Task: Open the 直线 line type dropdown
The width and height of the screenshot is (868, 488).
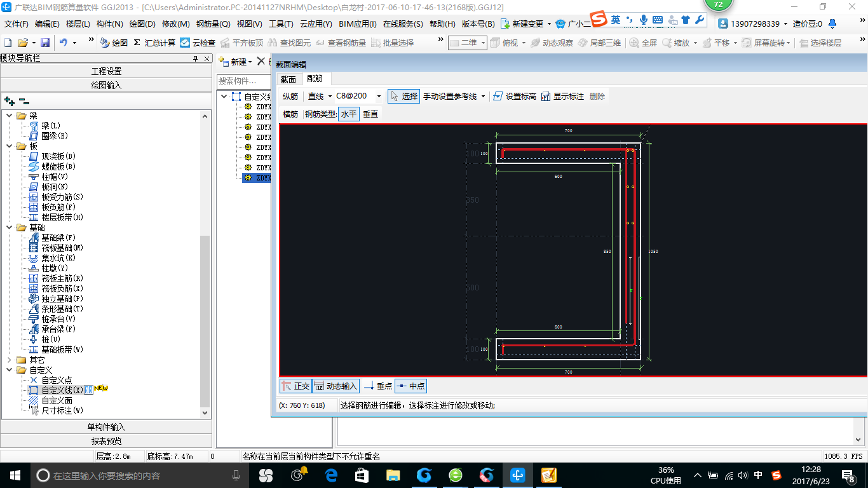Action: pyautogui.click(x=329, y=97)
